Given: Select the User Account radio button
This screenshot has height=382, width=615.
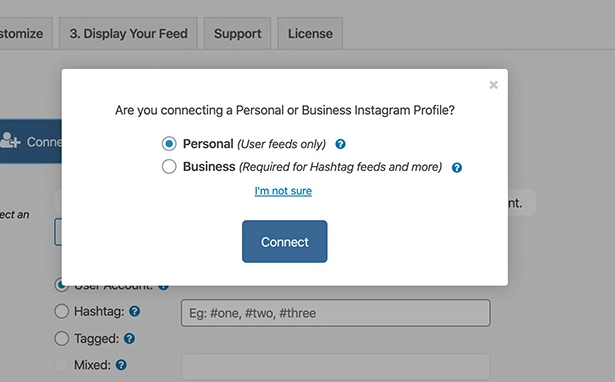Looking at the screenshot, I should tap(62, 286).
